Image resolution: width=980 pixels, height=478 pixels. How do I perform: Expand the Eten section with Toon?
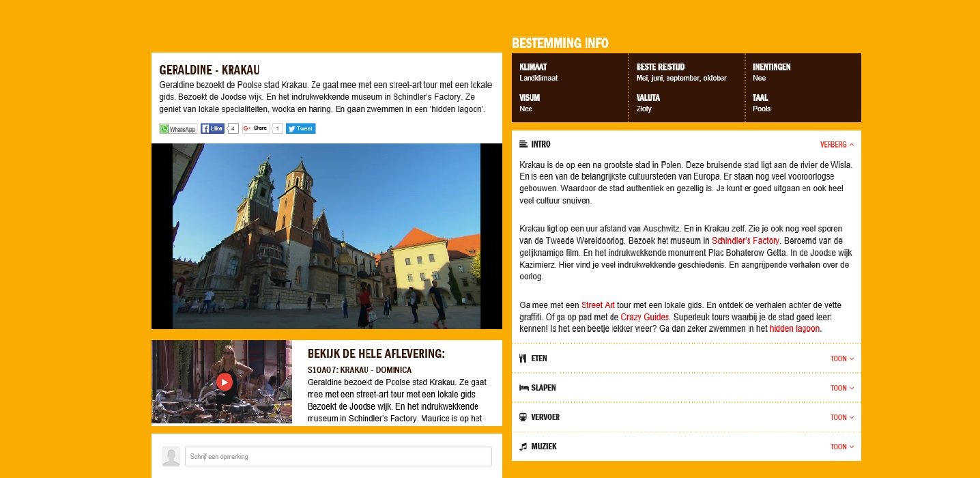[x=841, y=358]
